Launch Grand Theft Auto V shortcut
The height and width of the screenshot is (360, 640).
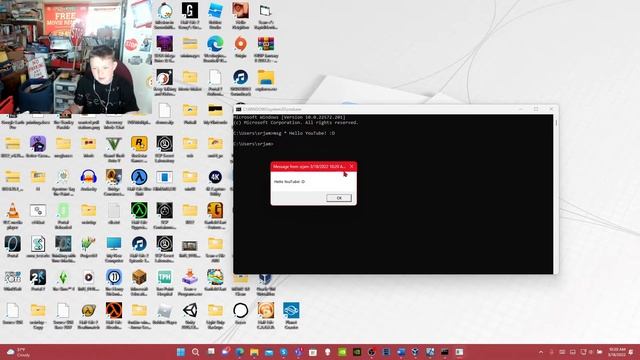[x=114, y=149]
